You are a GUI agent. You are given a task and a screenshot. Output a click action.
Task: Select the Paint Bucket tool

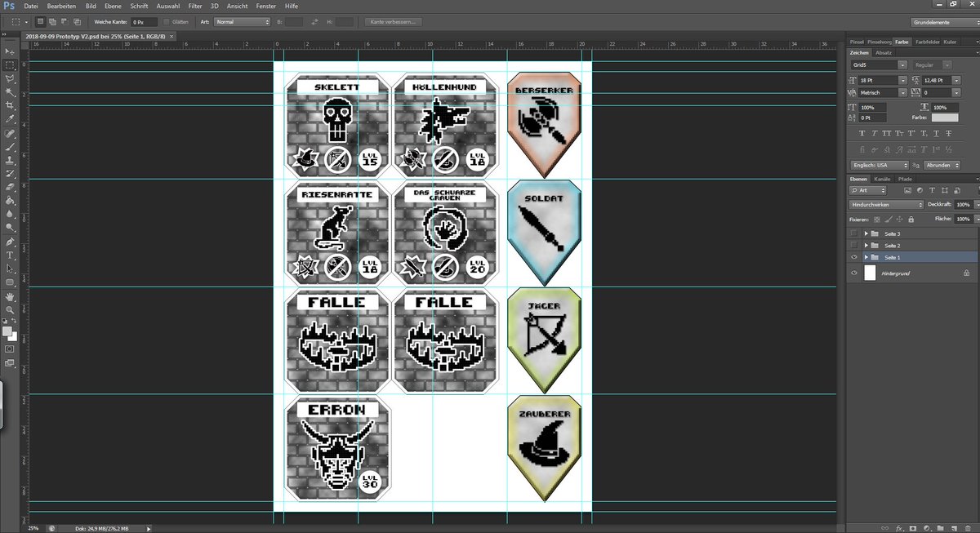coord(11,200)
